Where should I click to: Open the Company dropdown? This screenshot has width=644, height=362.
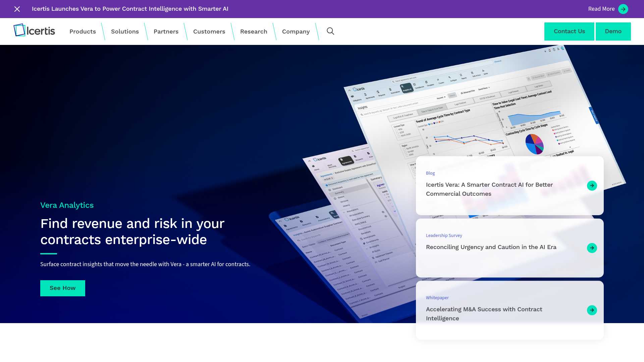296,32
